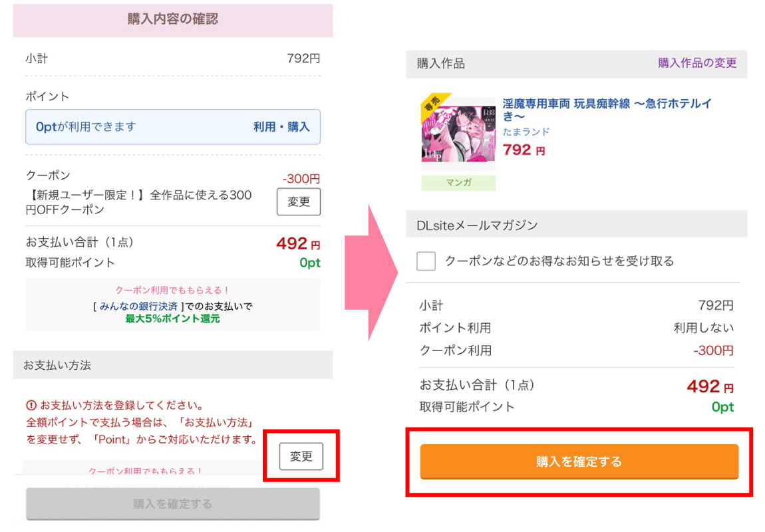The image size is (765, 532).
Task: Click the クーポンなどのお得なお知らせを受け取る label
Action: coord(559,261)
